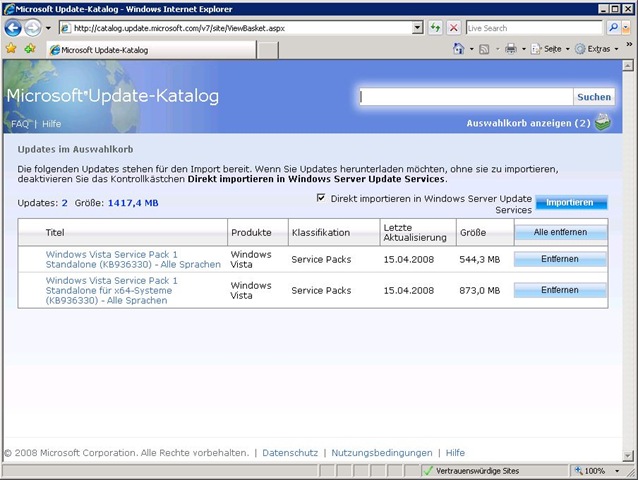The image size is (638, 480).
Task: Click the basket icon beside Auswahlkorb anzeigen
Action: tap(602, 123)
